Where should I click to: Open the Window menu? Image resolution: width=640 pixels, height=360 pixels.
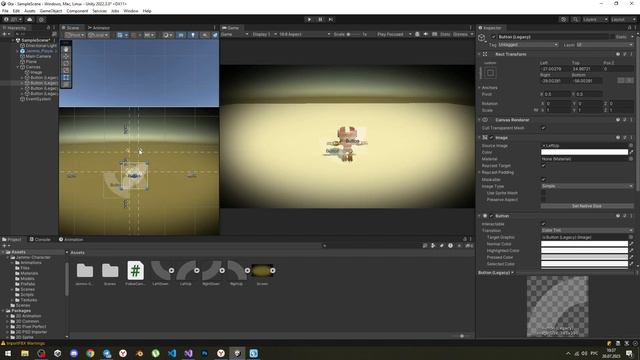tap(131, 11)
